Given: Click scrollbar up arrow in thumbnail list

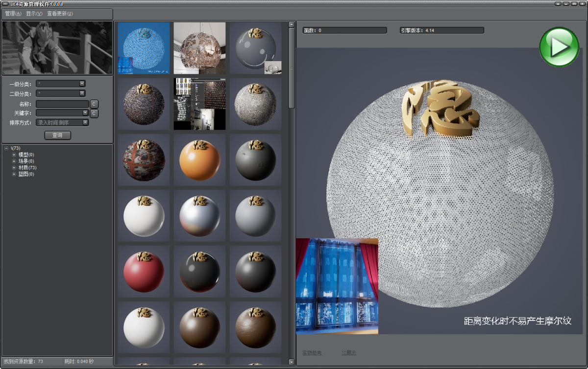Looking at the screenshot, I should pyautogui.click(x=292, y=24).
